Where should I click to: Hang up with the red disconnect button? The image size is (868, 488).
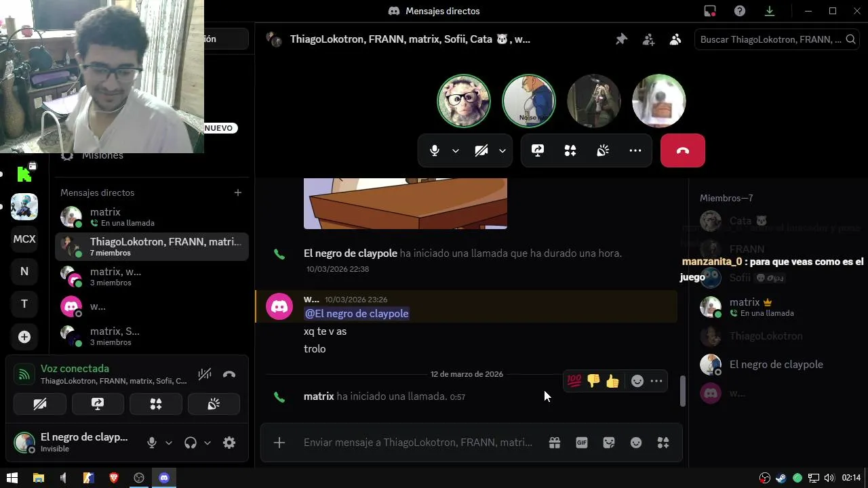click(x=683, y=150)
